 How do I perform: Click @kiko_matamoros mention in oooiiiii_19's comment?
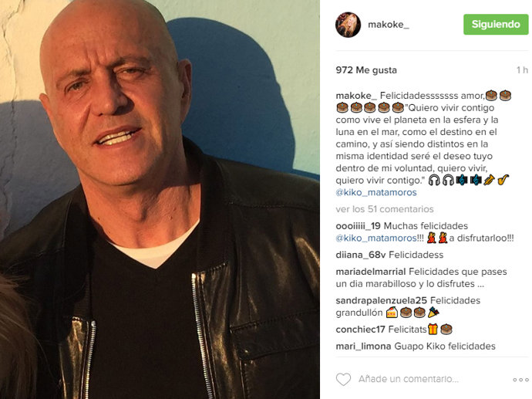click(376, 238)
